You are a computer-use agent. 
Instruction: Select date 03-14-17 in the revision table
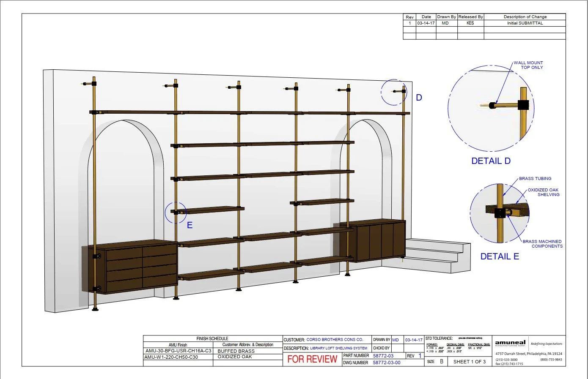pos(426,23)
